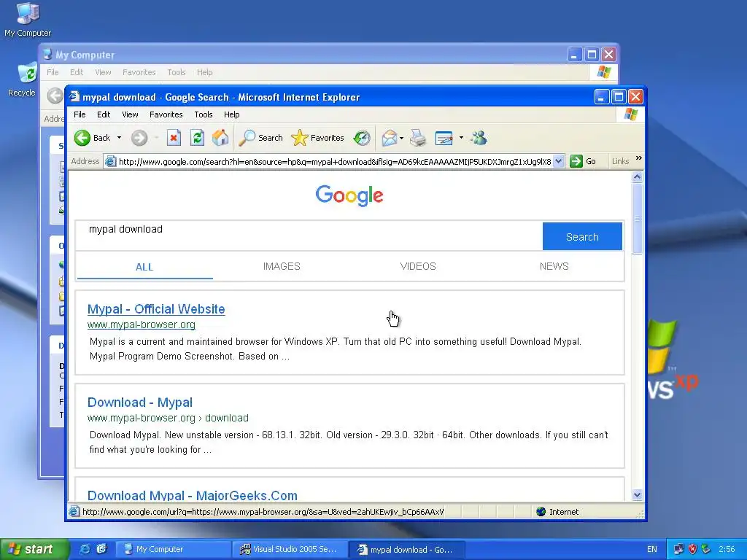Switch to My Computer taskbar button
747x560 pixels.
(x=174, y=550)
